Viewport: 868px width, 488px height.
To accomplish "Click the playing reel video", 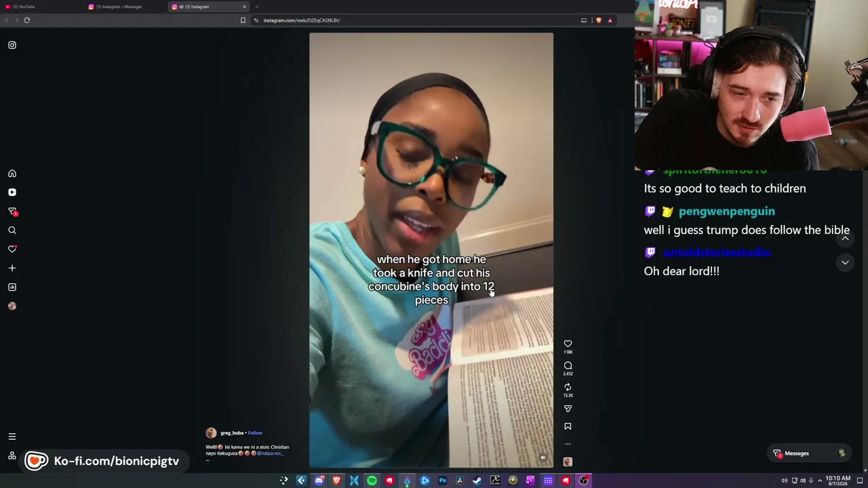I will click(431, 250).
